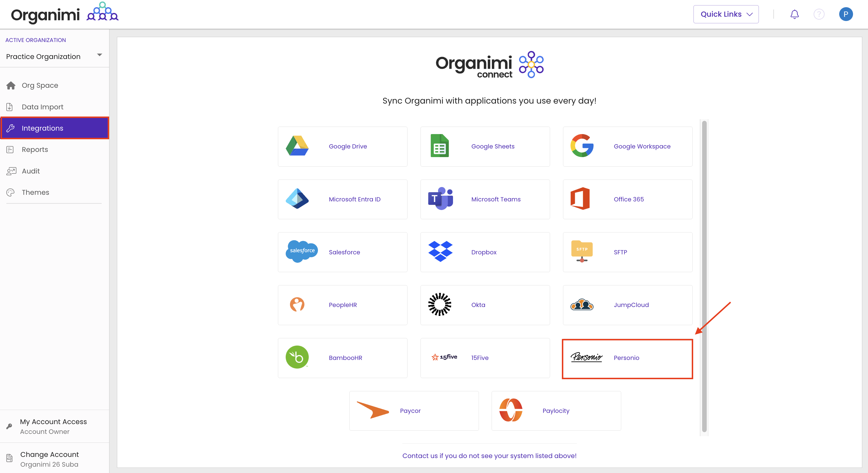Click the contact us link

pyautogui.click(x=489, y=455)
